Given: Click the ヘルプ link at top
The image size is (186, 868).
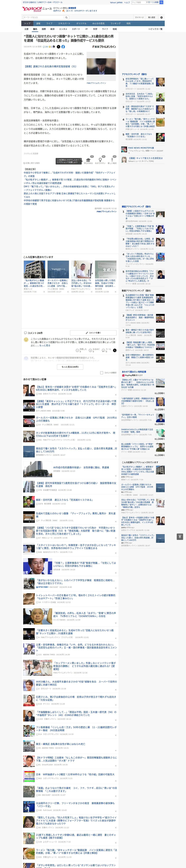Looking at the screenshot, I should [127, 2].
